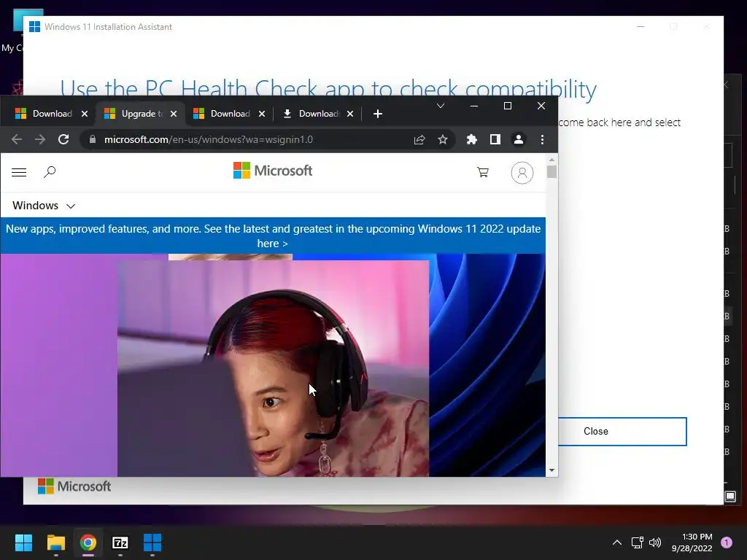The height and width of the screenshot is (560, 747).
Task: Maximize the Chrome window
Action: (508, 106)
